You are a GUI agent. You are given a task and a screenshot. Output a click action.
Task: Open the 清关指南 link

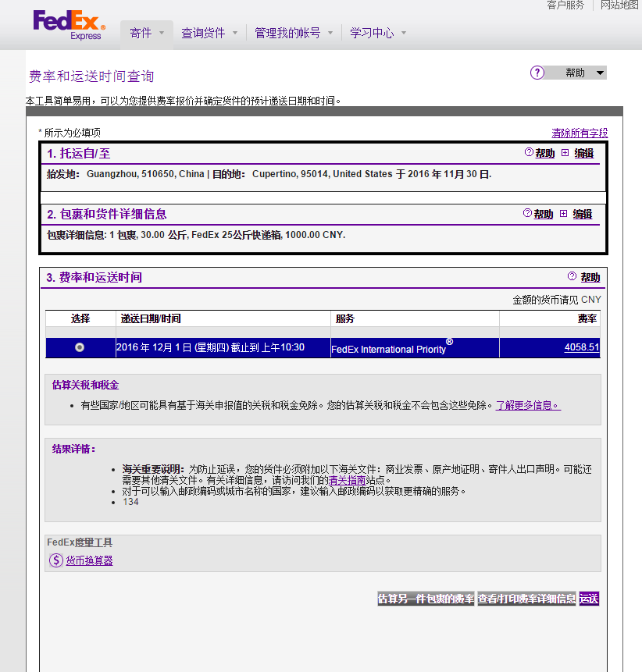point(347,480)
